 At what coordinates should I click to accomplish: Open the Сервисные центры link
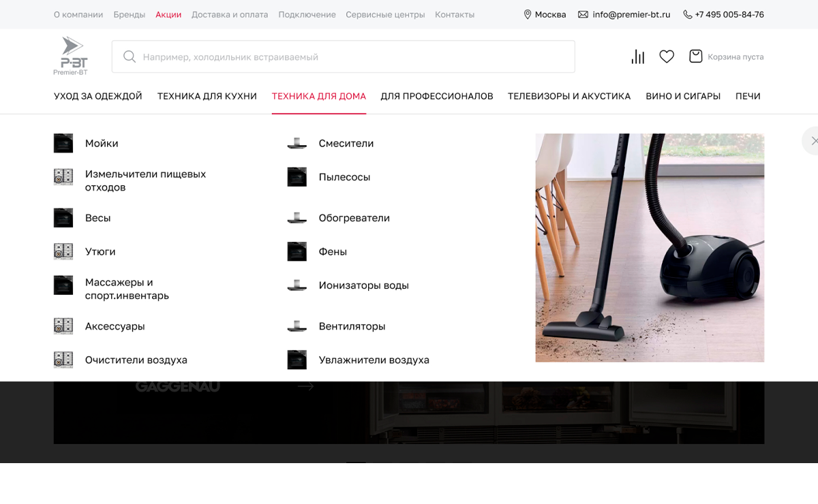click(385, 14)
